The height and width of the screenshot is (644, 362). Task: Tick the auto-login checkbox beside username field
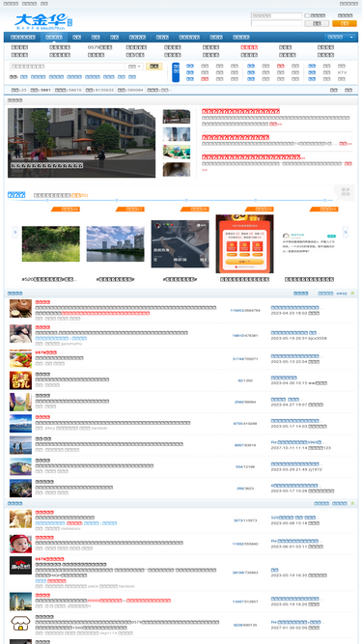[x=307, y=15]
